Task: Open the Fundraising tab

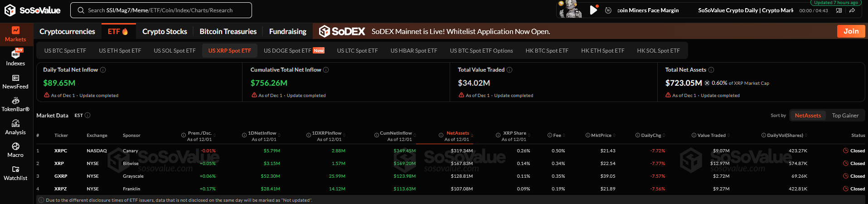Action: click(x=288, y=31)
